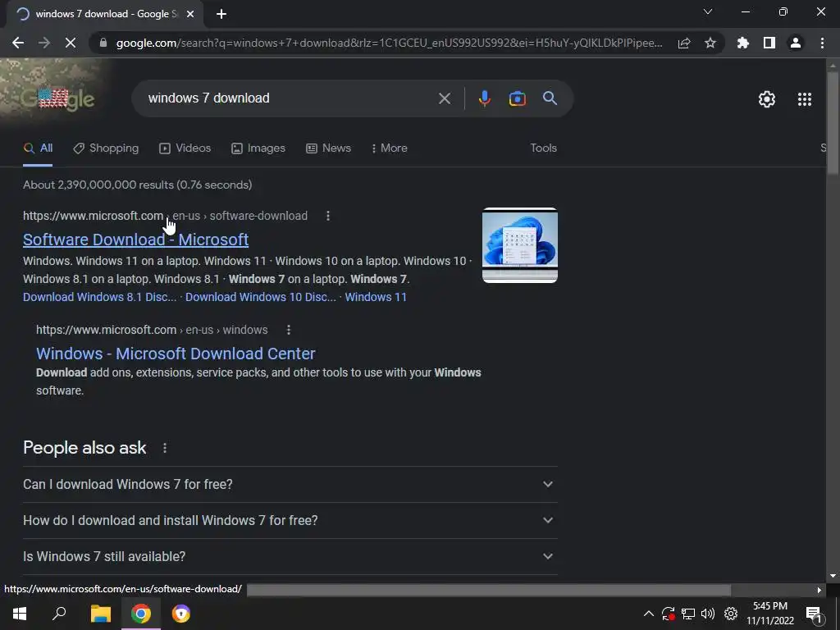This screenshot has width=840, height=630.
Task: Open Chrome three-dot menu
Action: click(x=822, y=43)
